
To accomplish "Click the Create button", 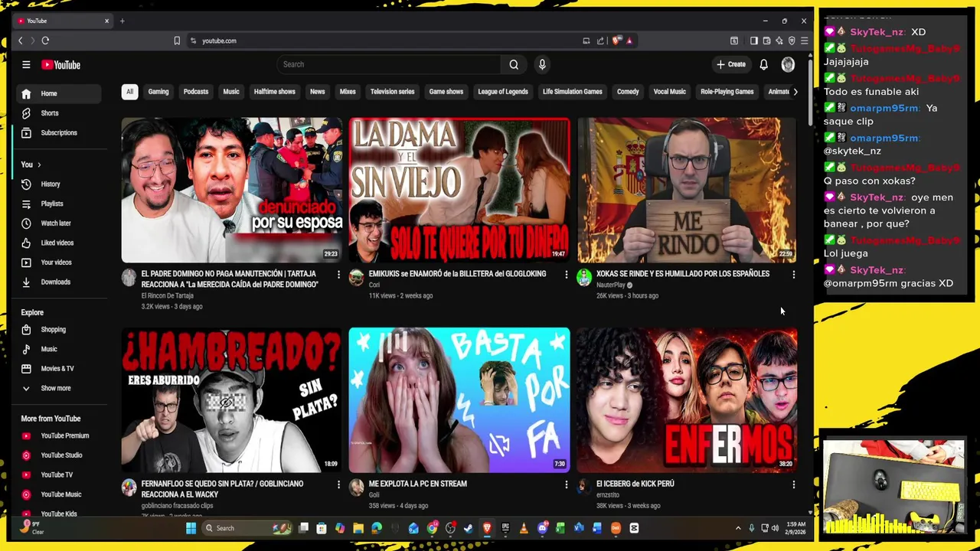I will (x=730, y=64).
